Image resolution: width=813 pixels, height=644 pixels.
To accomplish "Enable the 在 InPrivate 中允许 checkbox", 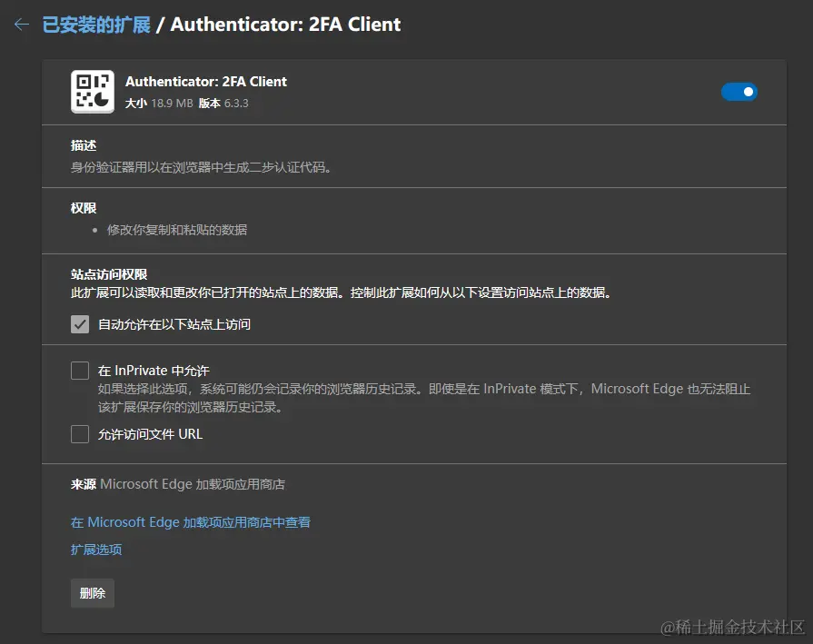I will pos(80,371).
